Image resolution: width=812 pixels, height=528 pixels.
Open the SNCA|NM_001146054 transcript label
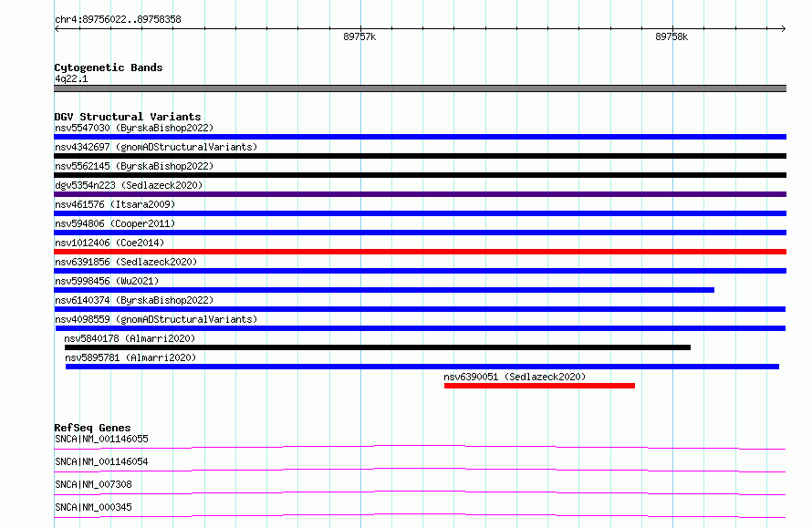pyautogui.click(x=101, y=461)
